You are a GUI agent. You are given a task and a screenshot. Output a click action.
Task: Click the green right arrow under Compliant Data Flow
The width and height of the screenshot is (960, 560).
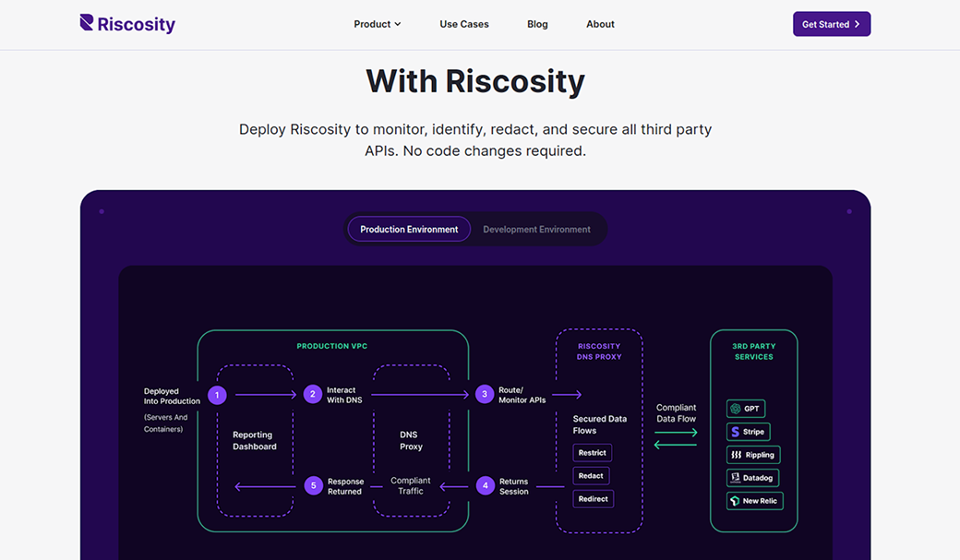pos(676,433)
